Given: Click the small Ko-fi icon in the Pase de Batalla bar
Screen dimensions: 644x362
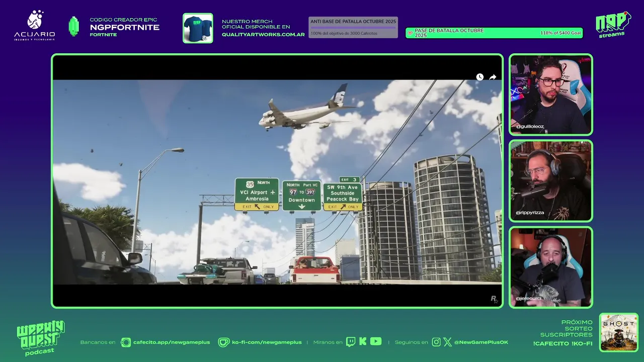Looking at the screenshot, I should pos(410,33).
